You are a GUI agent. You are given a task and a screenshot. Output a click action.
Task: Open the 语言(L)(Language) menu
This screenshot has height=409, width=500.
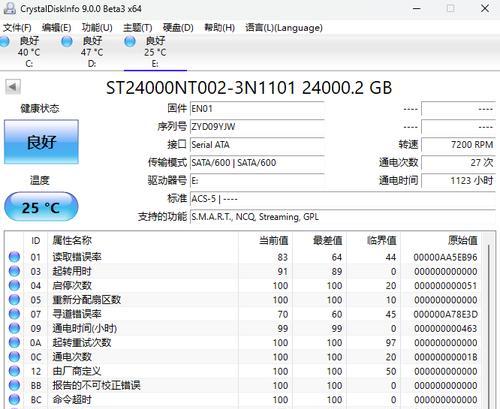pyautogui.click(x=284, y=28)
